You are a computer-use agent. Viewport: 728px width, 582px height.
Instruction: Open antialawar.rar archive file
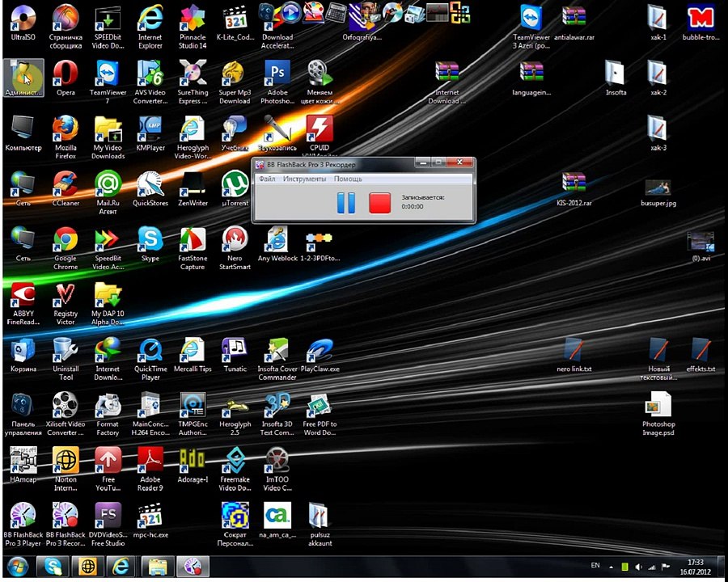pos(574,23)
